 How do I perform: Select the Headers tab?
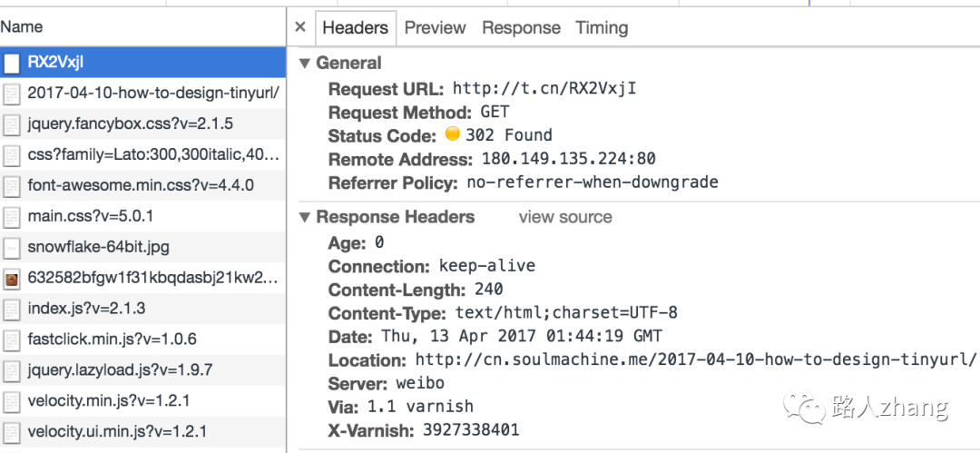point(355,28)
